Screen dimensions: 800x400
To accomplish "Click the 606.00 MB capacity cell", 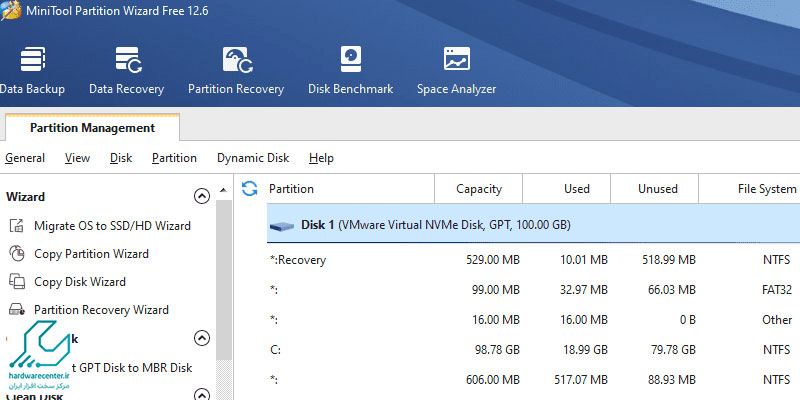I will point(493,380).
